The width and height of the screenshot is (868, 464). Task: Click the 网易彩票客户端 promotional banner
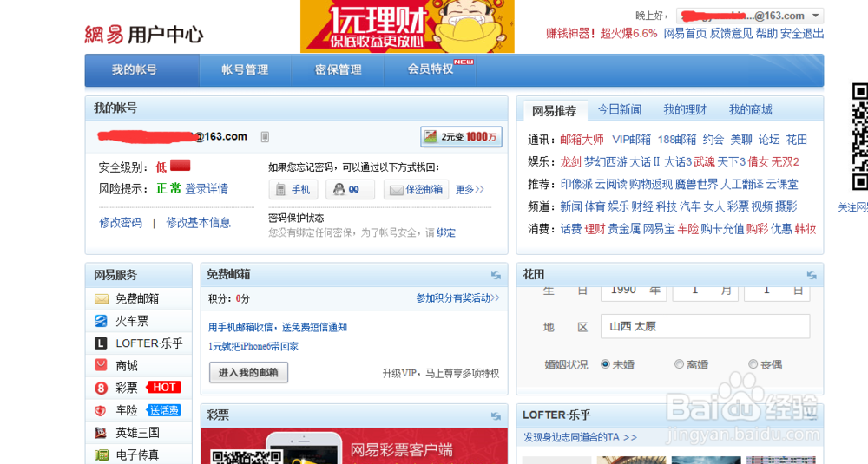[354, 446]
